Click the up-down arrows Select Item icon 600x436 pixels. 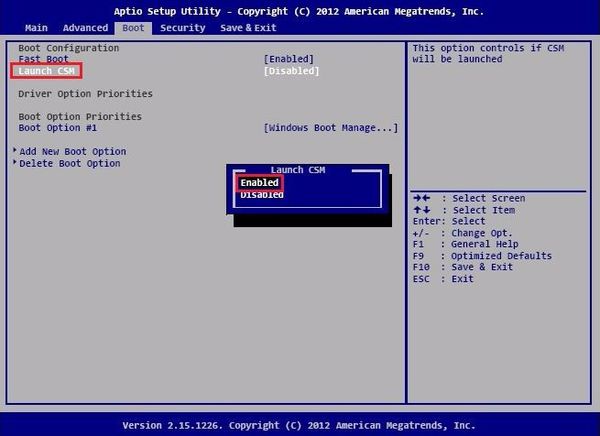click(422, 210)
